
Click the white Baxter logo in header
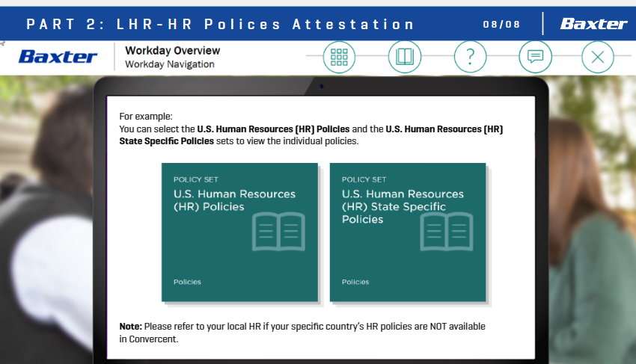click(x=593, y=24)
